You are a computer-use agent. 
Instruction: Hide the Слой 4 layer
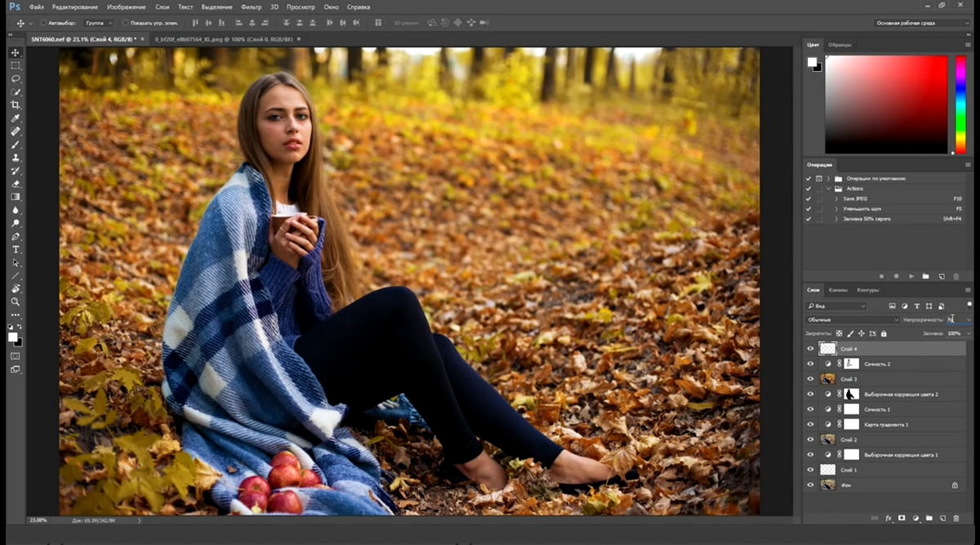coord(811,349)
